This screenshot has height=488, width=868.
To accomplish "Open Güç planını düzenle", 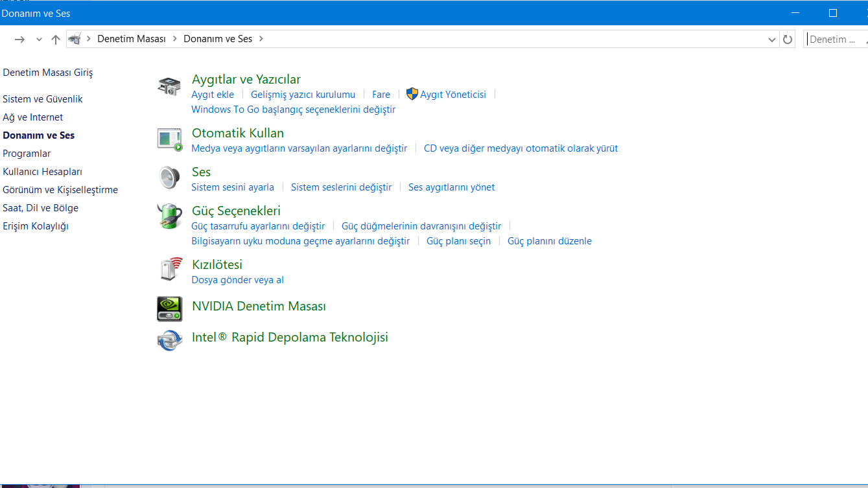I will [x=550, y=241].
